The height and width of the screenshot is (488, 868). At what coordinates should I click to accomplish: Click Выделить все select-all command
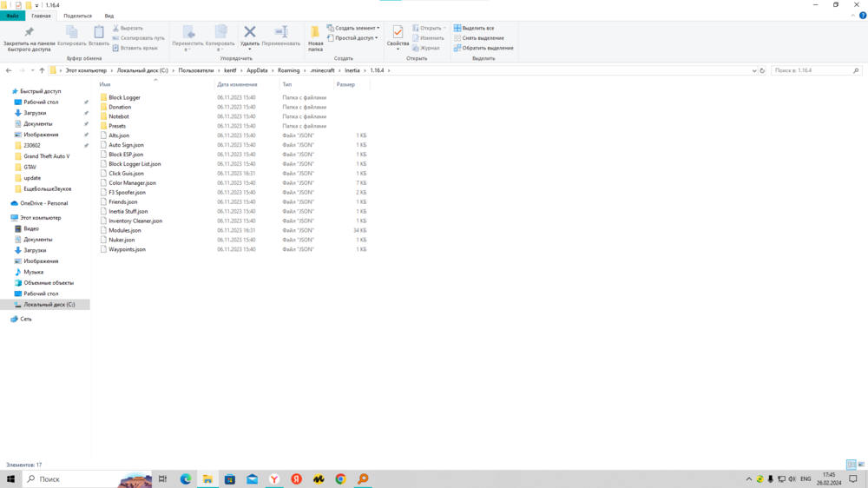point(474,28)
